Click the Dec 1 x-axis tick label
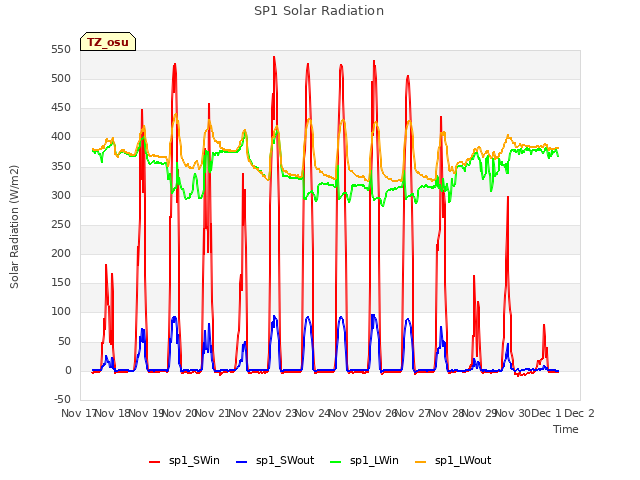 [x=546, y=413]
